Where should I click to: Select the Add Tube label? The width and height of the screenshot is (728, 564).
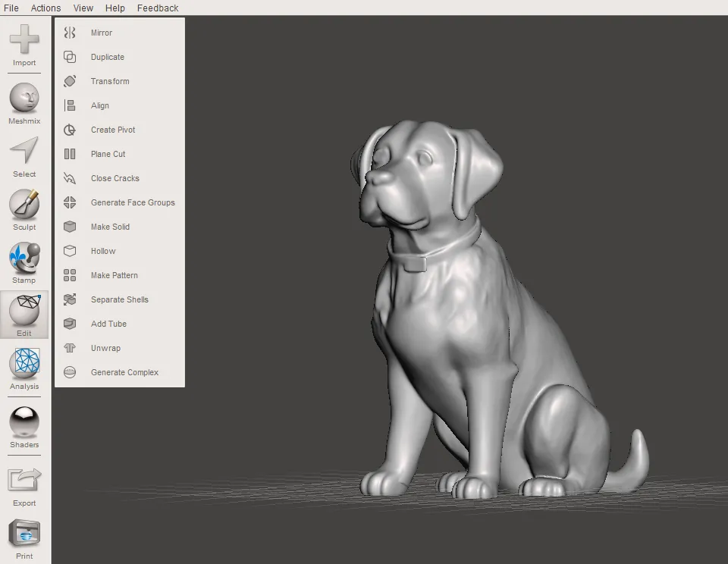tap(108, 324)
